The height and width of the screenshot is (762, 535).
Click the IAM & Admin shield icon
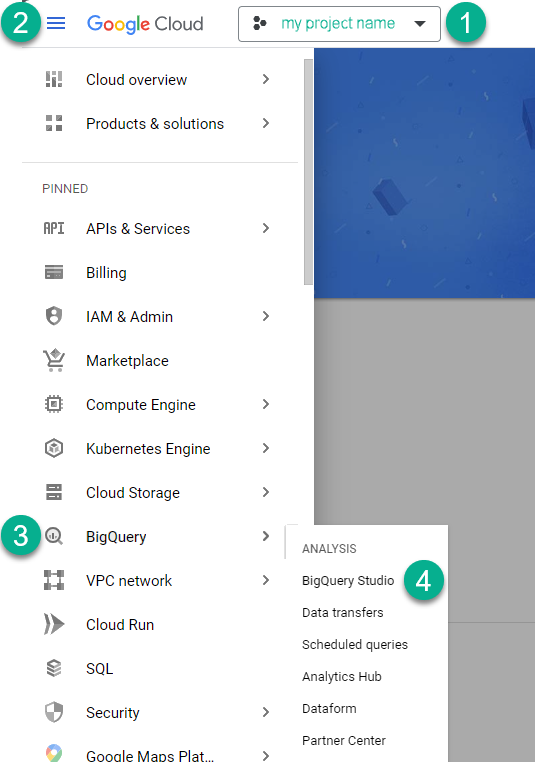[x=54, y=316]
